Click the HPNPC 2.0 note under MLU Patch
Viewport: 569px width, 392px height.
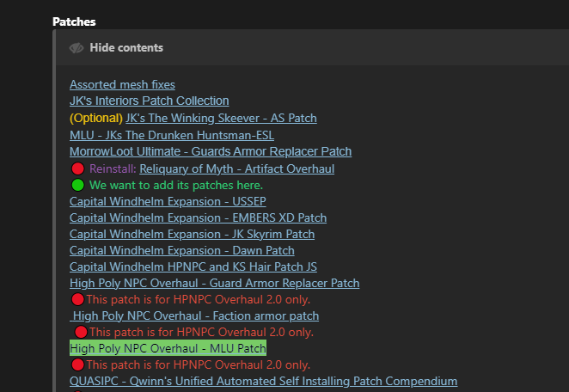(199, 364)
